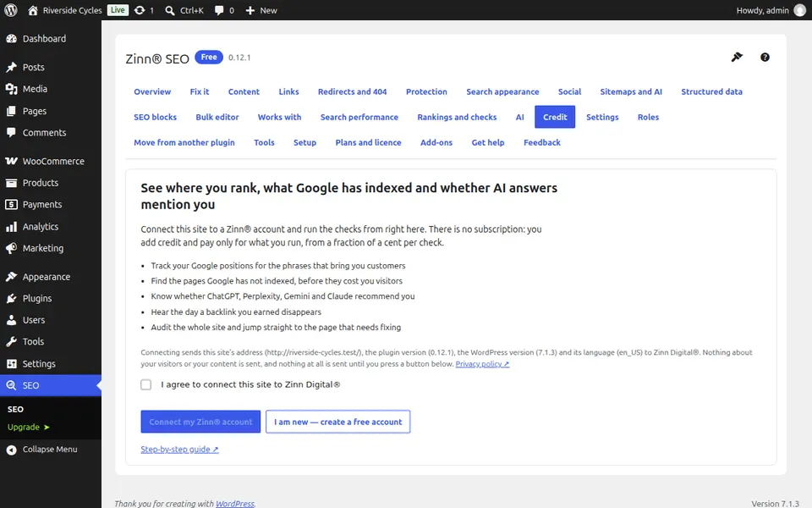Open the Step-by-step guide link
This screenshot has width=812, height=508.
point(179,450)
